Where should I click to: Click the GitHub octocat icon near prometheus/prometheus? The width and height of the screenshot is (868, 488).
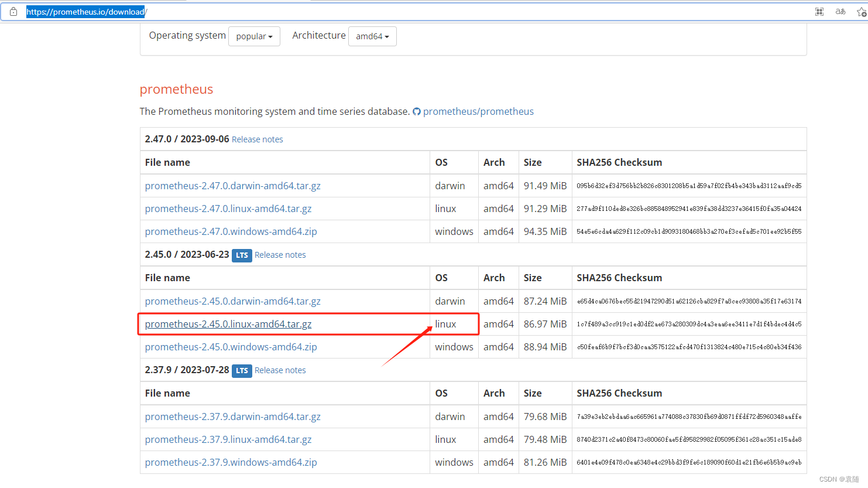point(417,111)
